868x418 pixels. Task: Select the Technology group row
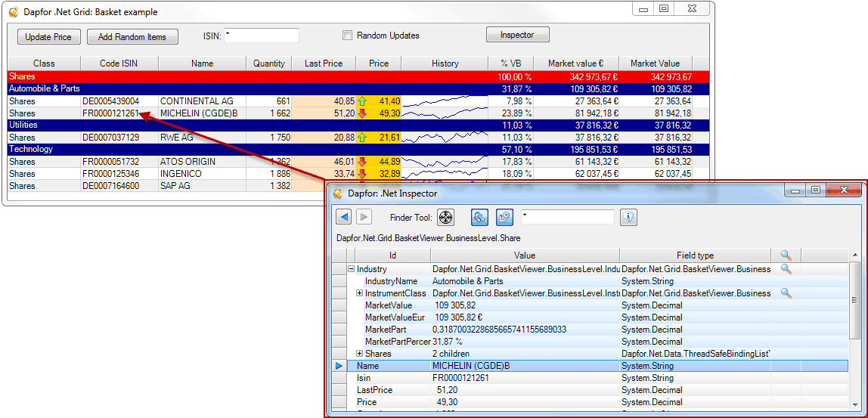(x=358, y=150)
